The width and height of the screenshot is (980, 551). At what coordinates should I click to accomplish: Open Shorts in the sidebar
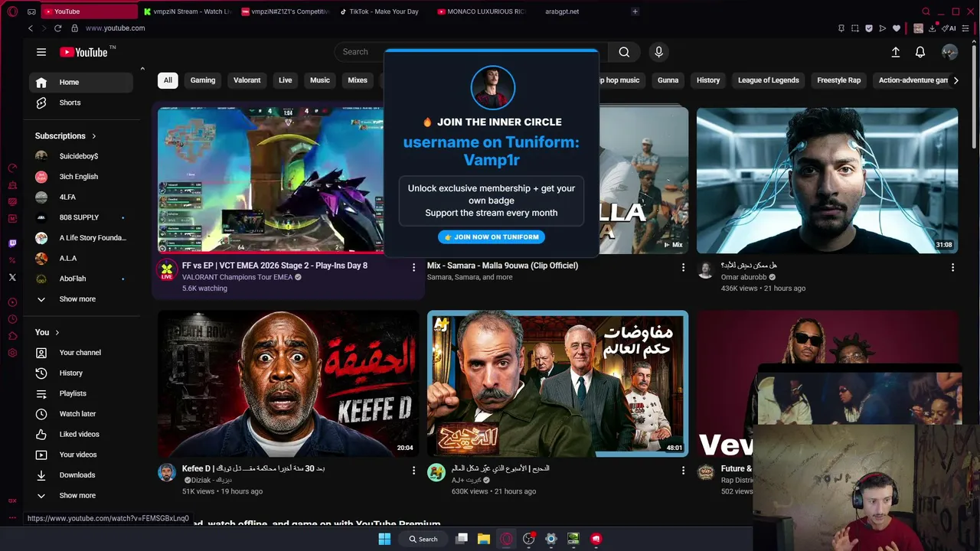(x=81, y=103)
